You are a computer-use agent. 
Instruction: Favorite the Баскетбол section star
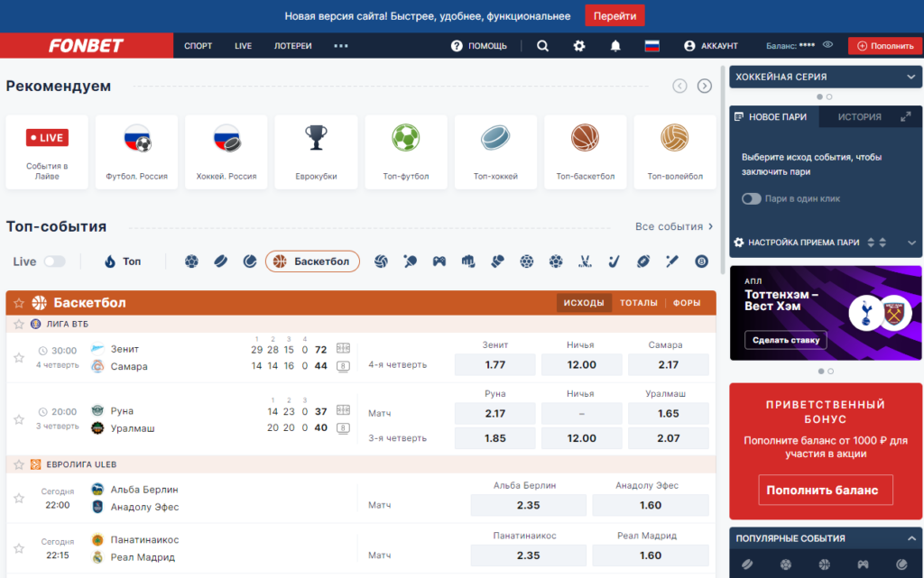(x=19, y=303)
